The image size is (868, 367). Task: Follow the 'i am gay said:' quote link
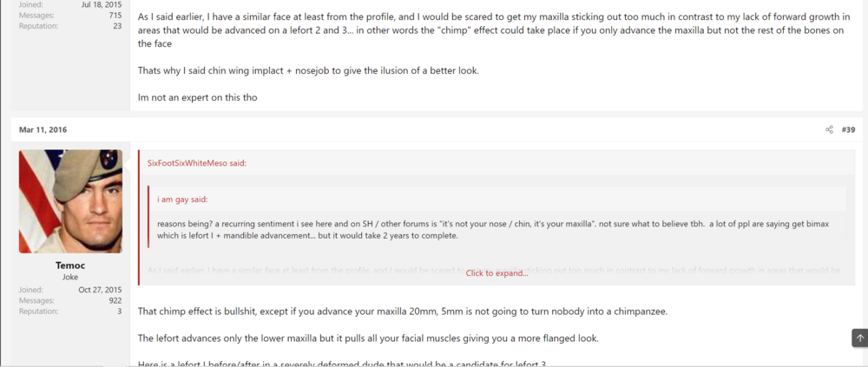182,200
